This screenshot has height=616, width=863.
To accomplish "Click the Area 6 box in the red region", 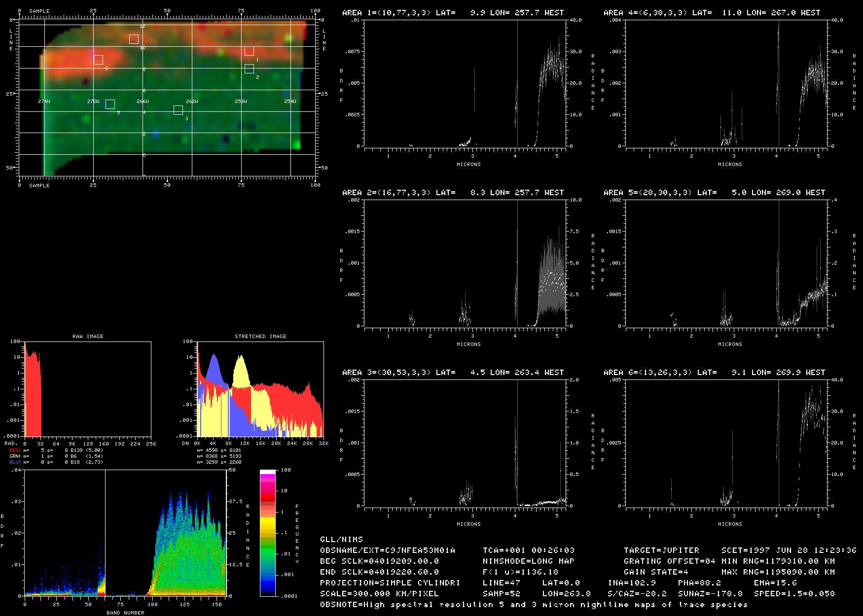I will [98, 60].
